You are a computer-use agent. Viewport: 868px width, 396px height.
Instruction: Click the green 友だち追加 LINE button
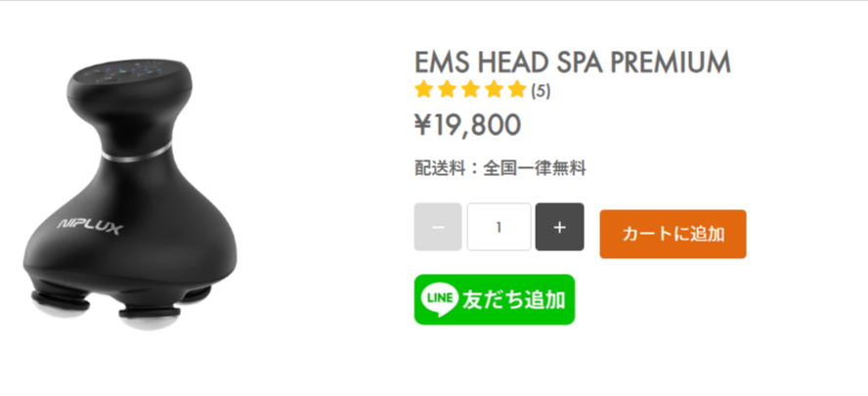pyautogui.click(x=495, y=299)
